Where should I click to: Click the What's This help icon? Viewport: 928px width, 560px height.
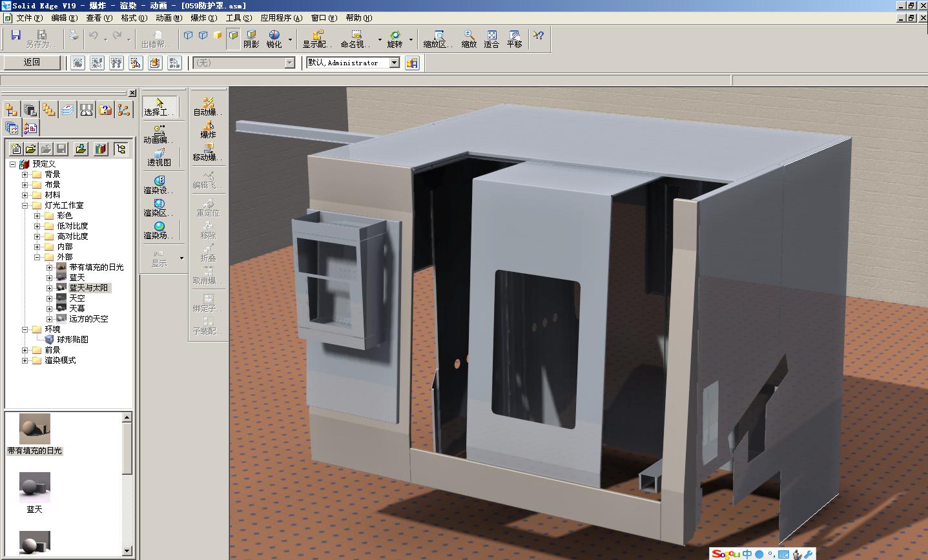click(538, 36)
